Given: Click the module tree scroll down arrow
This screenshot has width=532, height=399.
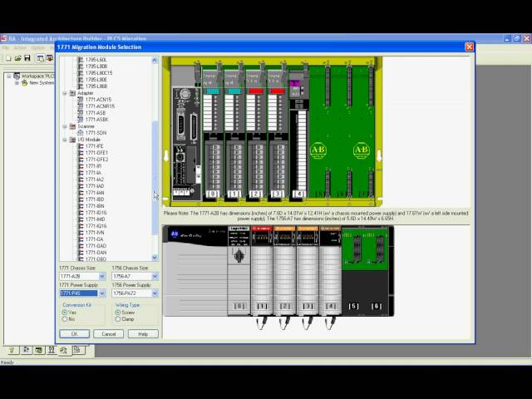Looking at the screenshot, I should click(155, 258).
